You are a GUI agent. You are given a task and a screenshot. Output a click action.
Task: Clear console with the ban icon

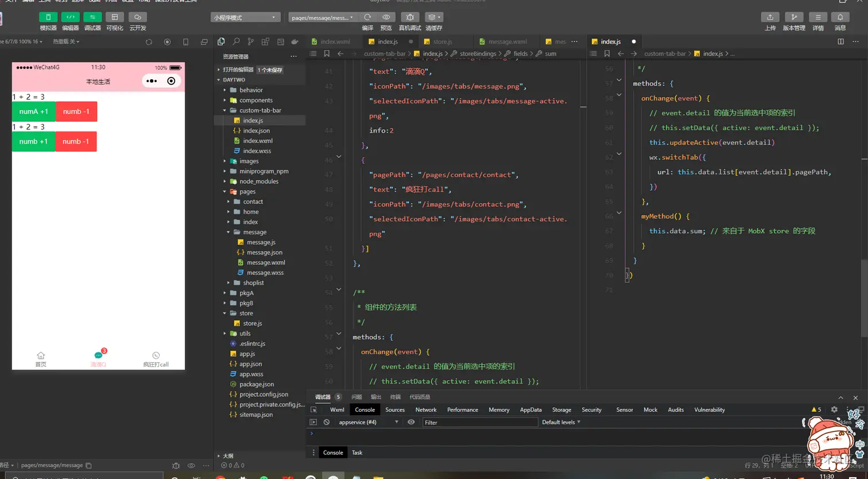[x=327, y=422]
